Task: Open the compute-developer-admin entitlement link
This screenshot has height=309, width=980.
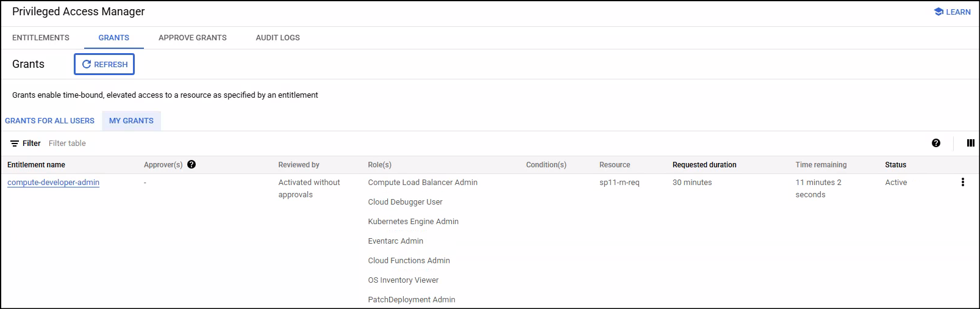Action: coord(53,182)
